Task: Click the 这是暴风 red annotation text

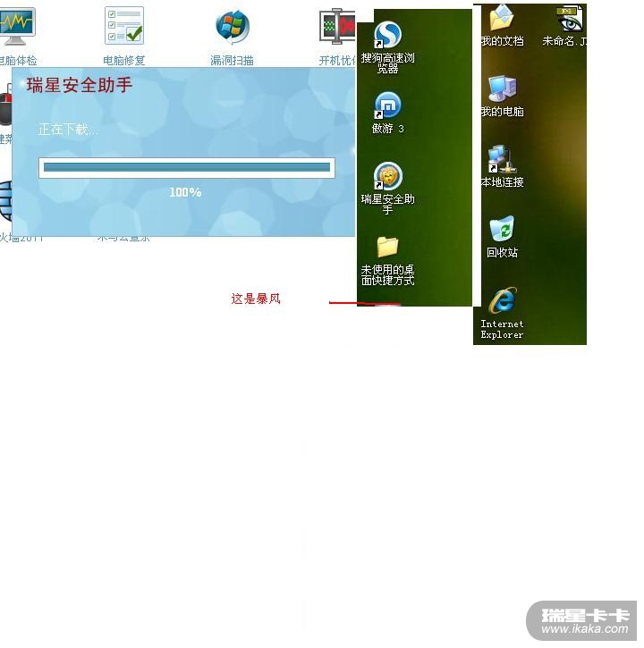Action: pos(256,299)
